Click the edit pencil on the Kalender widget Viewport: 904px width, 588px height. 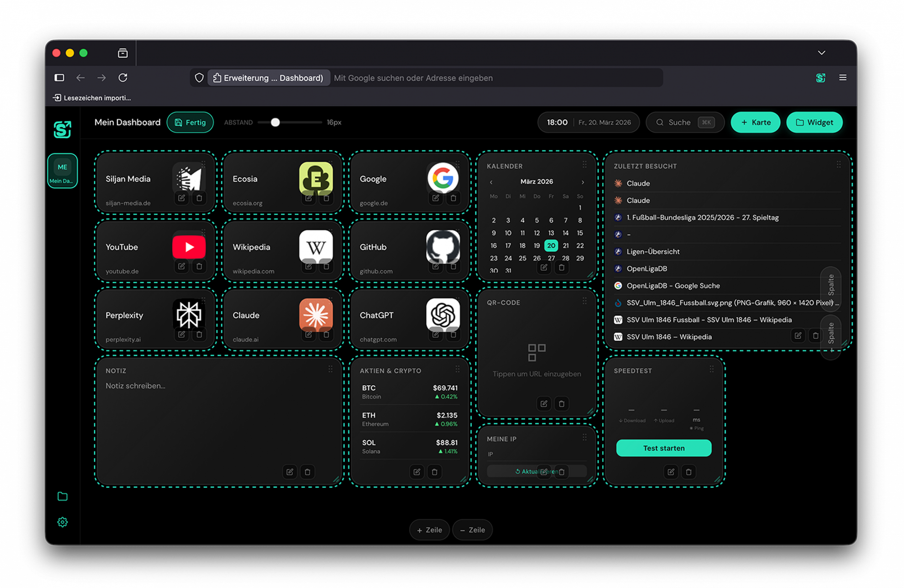544,267
